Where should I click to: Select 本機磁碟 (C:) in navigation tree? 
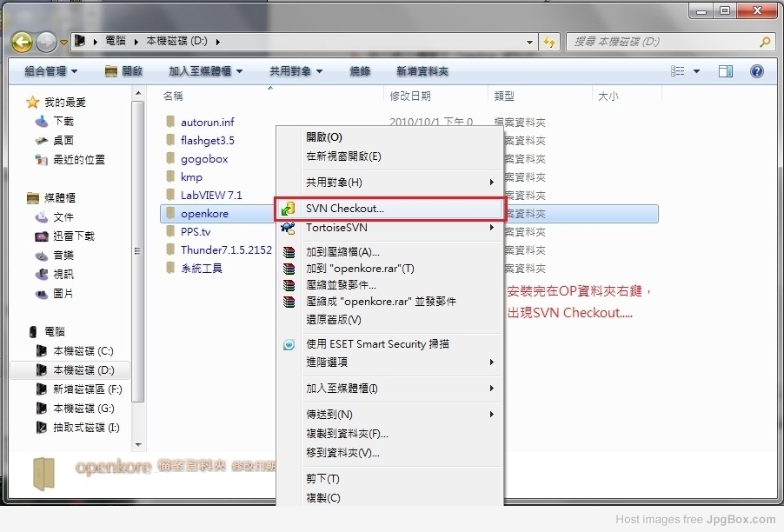pos(83,351)
